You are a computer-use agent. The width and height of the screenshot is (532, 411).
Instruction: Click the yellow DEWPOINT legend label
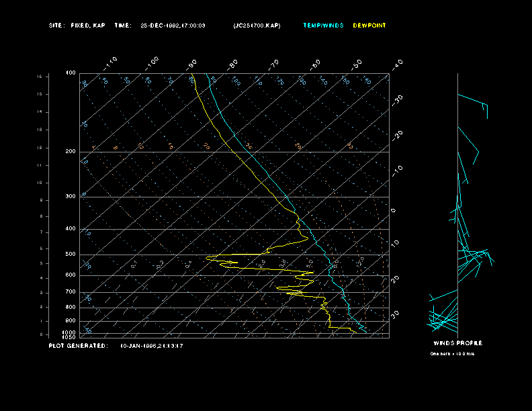click(369, 26)
